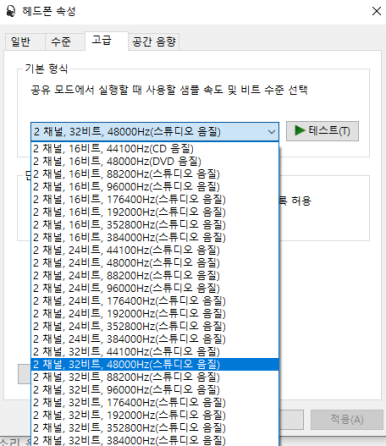Open the 수준 tab
The image size is (386, 446).
click(65, 42)
